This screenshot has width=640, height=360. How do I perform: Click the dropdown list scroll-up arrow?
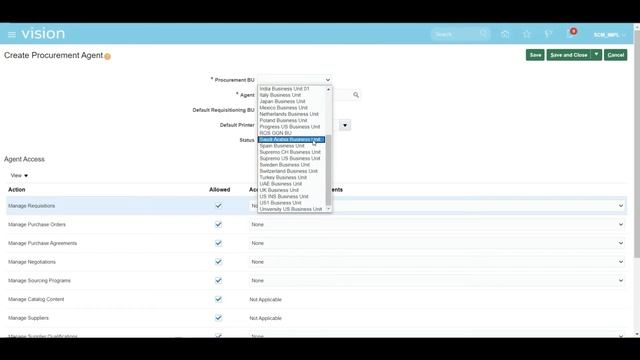(x=328, y=89)
